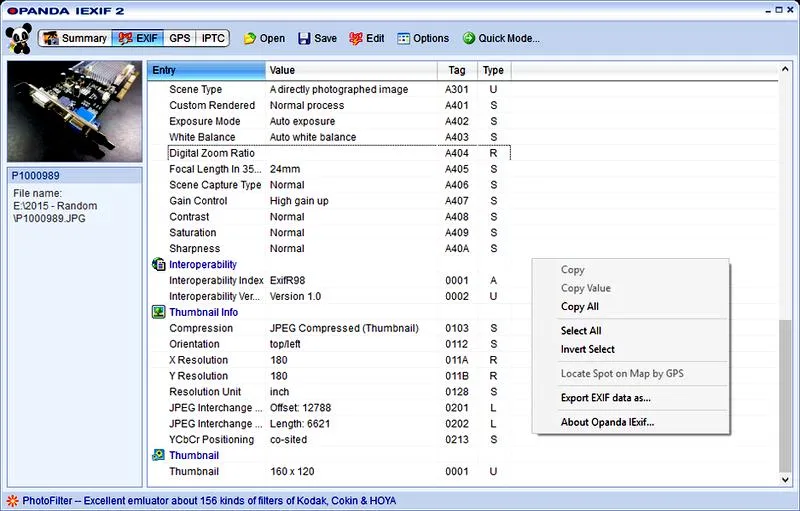
Task: Select the Digital Zoom Ratio row
Action: tap(339, 153)
